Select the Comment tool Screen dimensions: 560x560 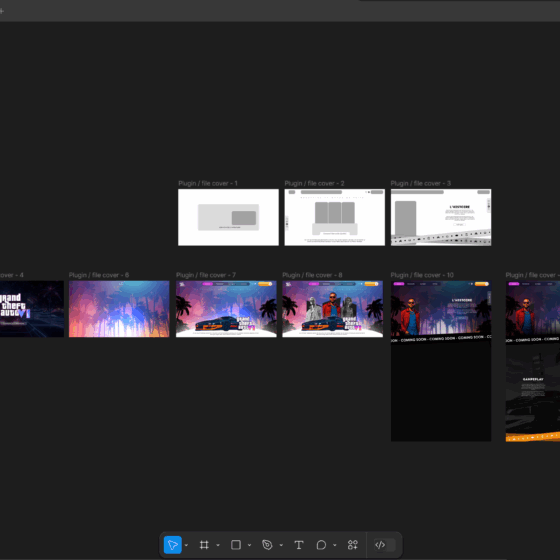321,545
